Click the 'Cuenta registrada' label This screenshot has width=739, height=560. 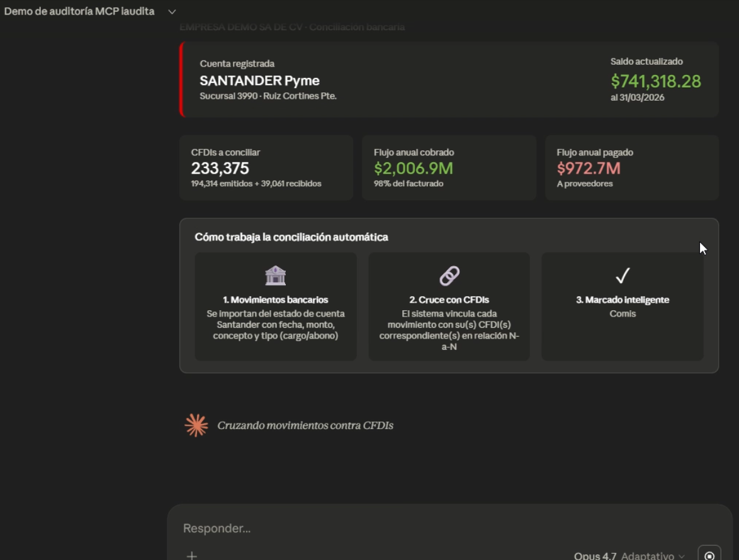pyautogui.click(x=237, y=64)
